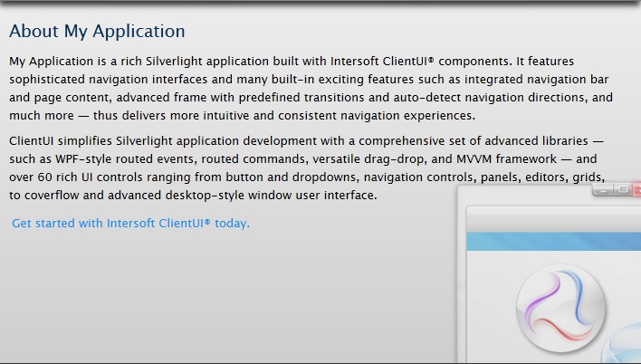Click the blue glass orb at bottom right
This screenshot has height=364, width=641.
coord(622,343)
